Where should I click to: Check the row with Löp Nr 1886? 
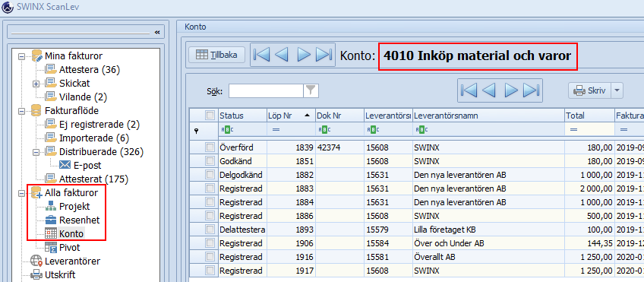210,216
